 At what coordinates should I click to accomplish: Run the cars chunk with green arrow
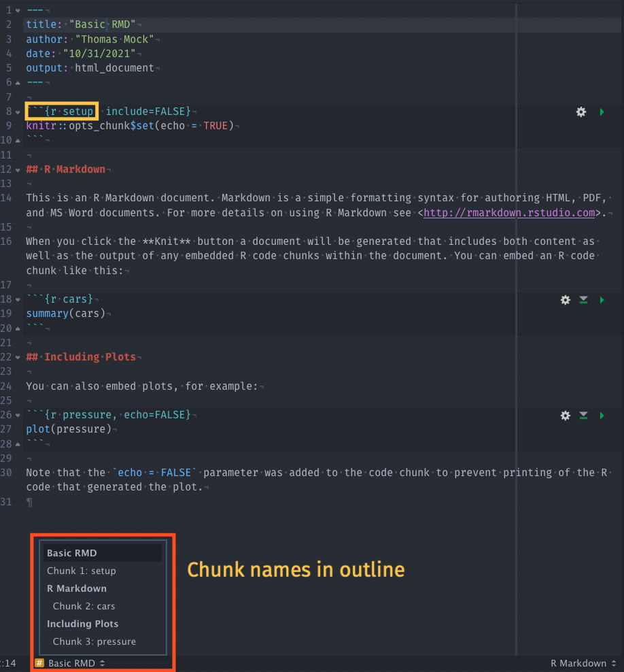(x=602, y=299)
